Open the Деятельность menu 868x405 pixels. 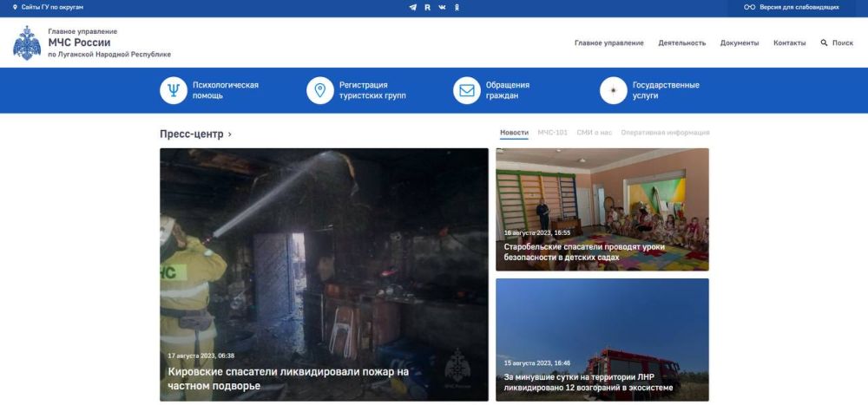pyautogui.click(x=682, y=43)
